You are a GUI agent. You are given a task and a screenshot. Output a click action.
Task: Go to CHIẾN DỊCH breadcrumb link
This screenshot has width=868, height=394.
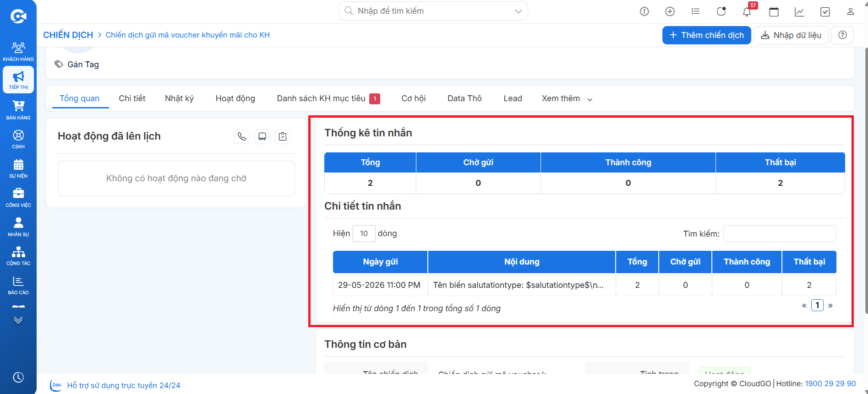coord(68,35)
